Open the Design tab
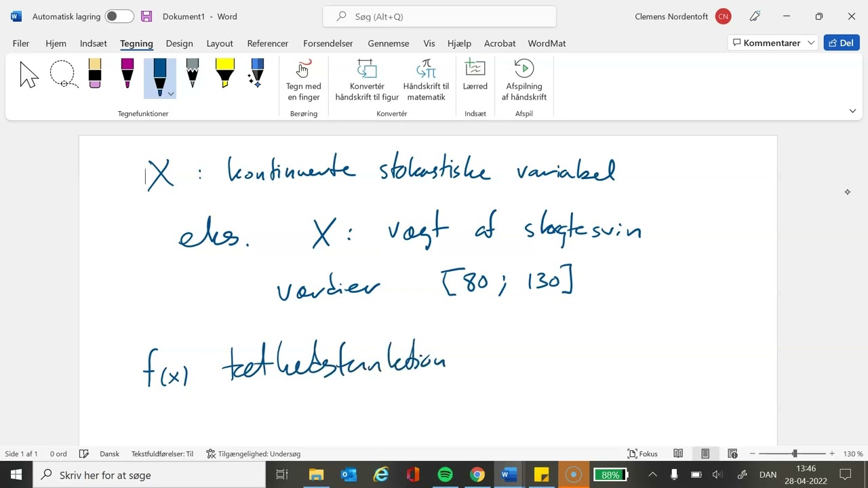 pos(179,43)
